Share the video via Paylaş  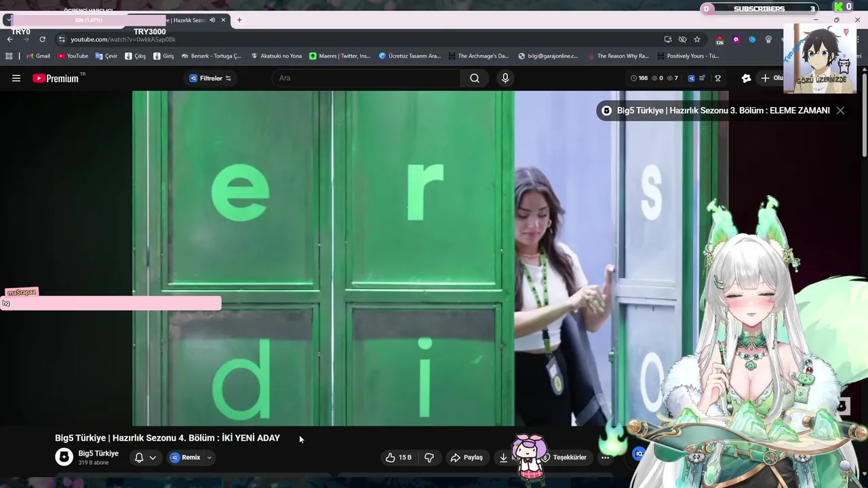(467, 457)
